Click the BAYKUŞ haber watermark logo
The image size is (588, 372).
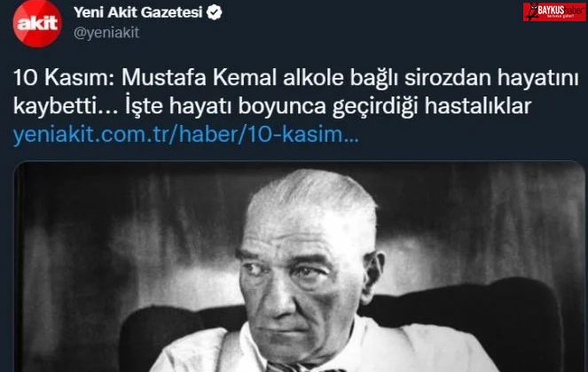click(x=554, y=12)
